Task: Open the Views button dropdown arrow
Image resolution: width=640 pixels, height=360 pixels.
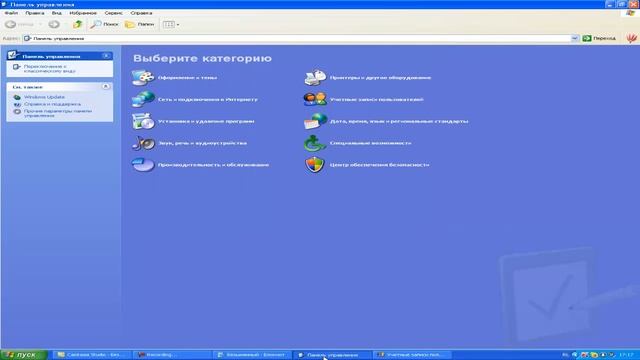Action: [178, 25]
